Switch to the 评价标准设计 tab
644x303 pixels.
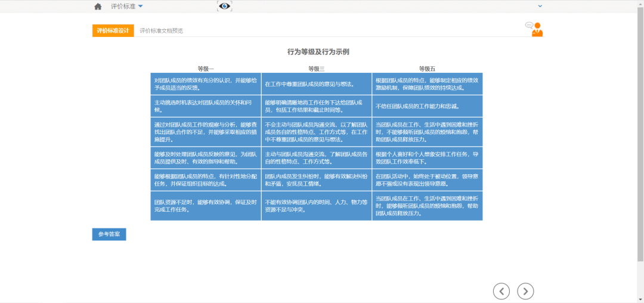coord(113,30)
